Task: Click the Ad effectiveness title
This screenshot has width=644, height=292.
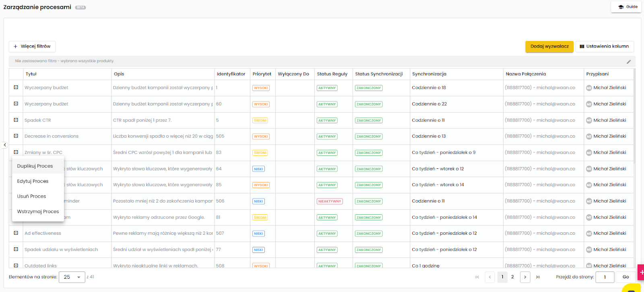Action: point(43,233)
